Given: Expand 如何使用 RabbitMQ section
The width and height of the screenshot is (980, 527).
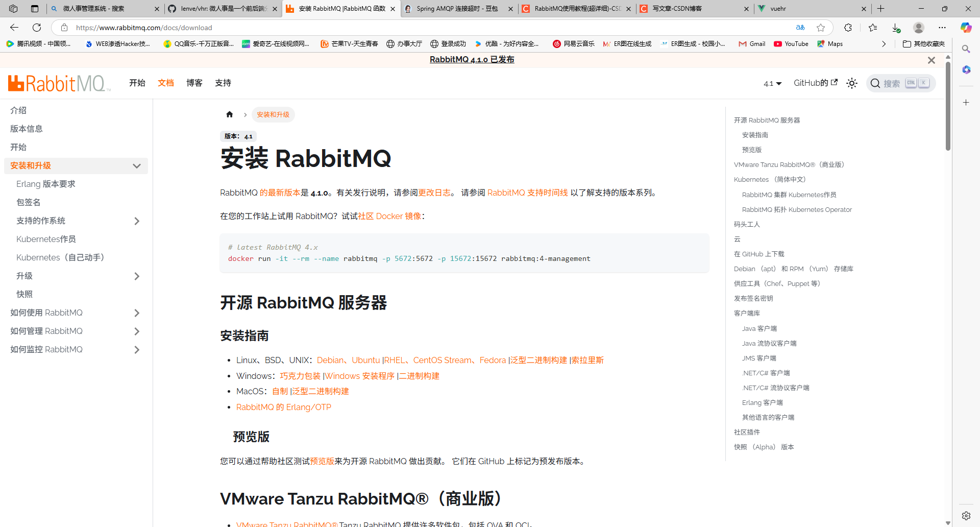Looking at the screenshot, I should pos(136,313).
